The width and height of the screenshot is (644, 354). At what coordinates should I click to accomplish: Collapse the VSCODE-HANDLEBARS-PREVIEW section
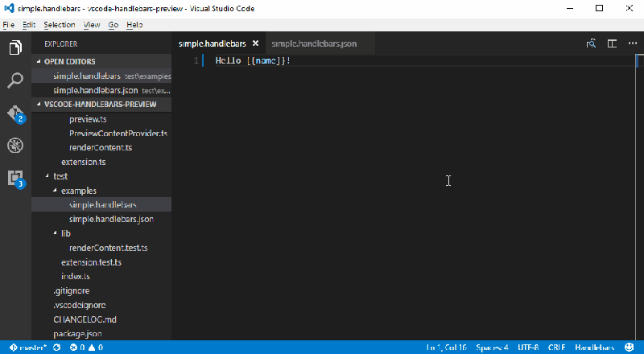(x=101, y=105)
